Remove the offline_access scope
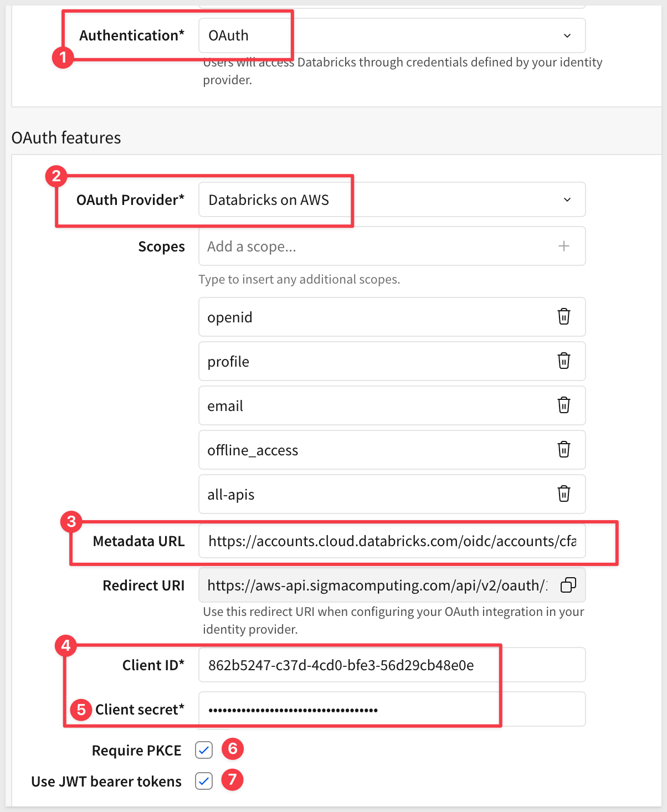The width and height of the screenshot is (667, 812). [x=563, y=450]
